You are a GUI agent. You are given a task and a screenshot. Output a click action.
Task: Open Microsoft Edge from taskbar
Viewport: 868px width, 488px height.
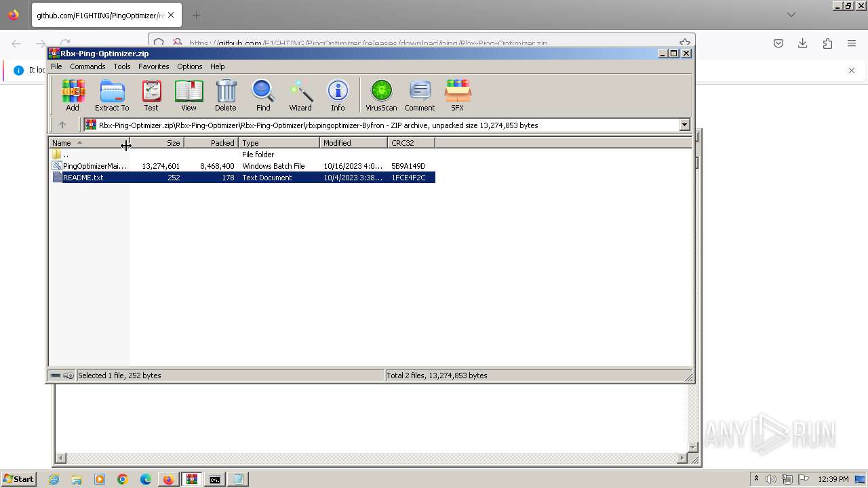[x=146, y=479]
